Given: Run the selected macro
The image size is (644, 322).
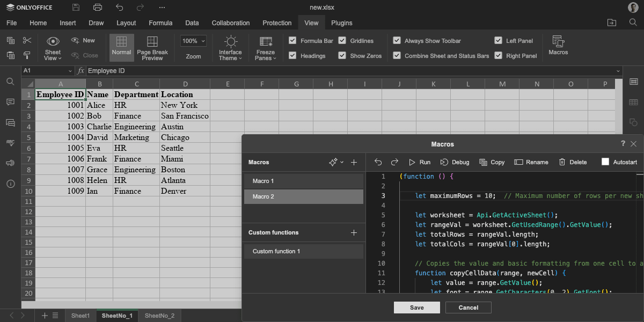Looking at the screenshot, I should tap(419, 162).
